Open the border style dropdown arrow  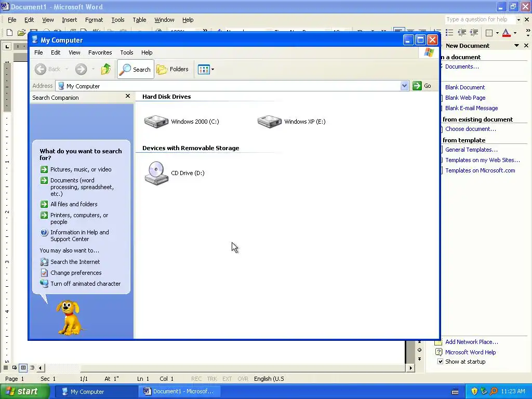[497, 33]
